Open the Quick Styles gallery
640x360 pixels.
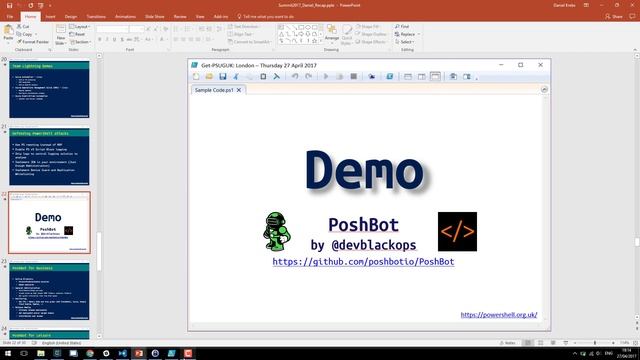pyautogui.click(x=347, y=33)
